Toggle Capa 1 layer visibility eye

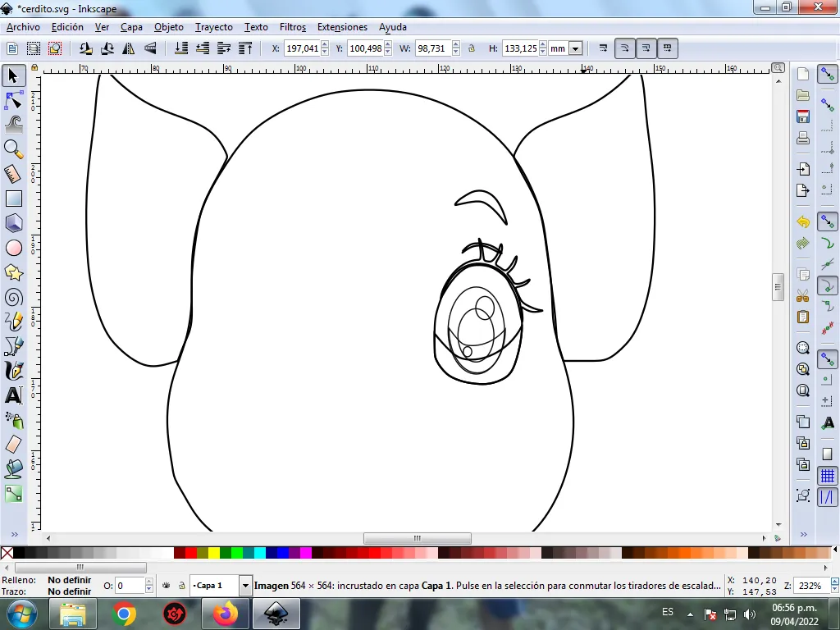tap(166, 586)
